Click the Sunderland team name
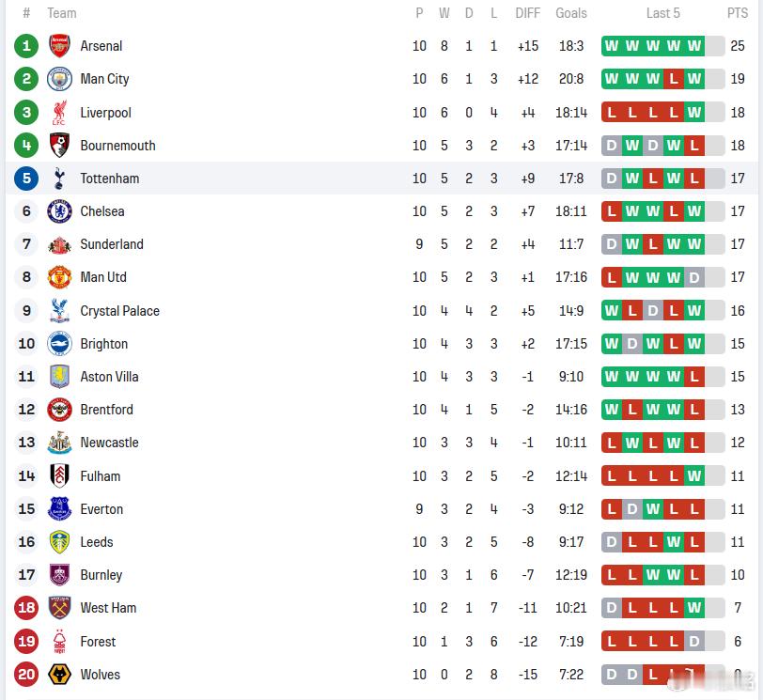Screen dimensions: 763x700 point(112,244)
